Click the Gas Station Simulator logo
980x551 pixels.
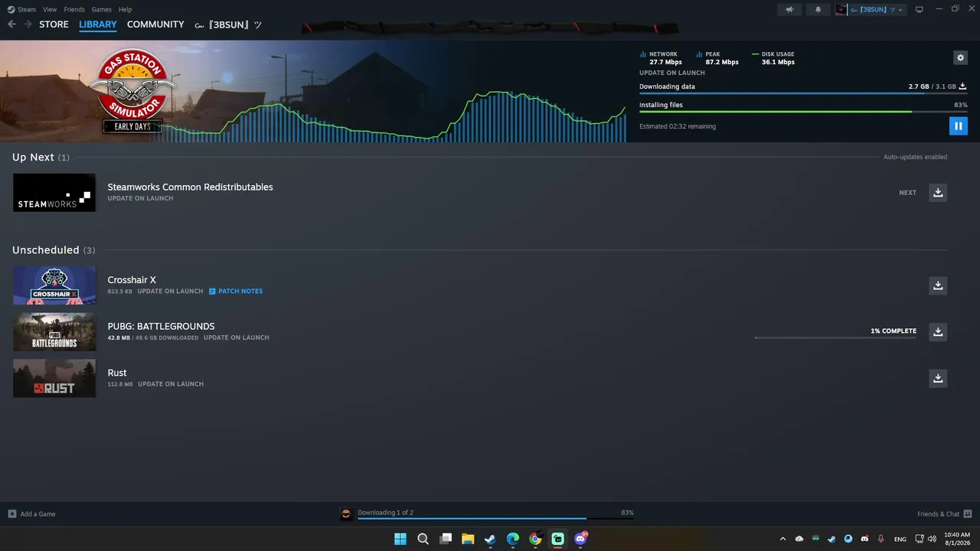click(132, 90)
